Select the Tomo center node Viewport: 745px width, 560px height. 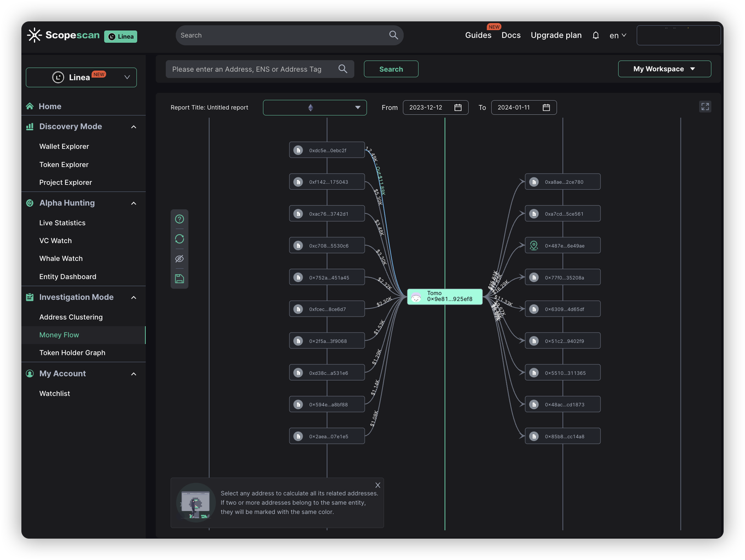tap(444, 297)
